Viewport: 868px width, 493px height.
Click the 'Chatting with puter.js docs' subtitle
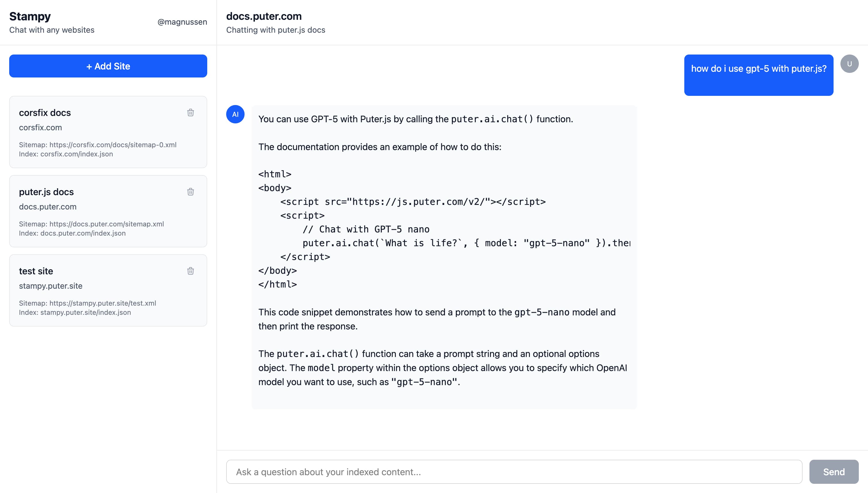275,30
